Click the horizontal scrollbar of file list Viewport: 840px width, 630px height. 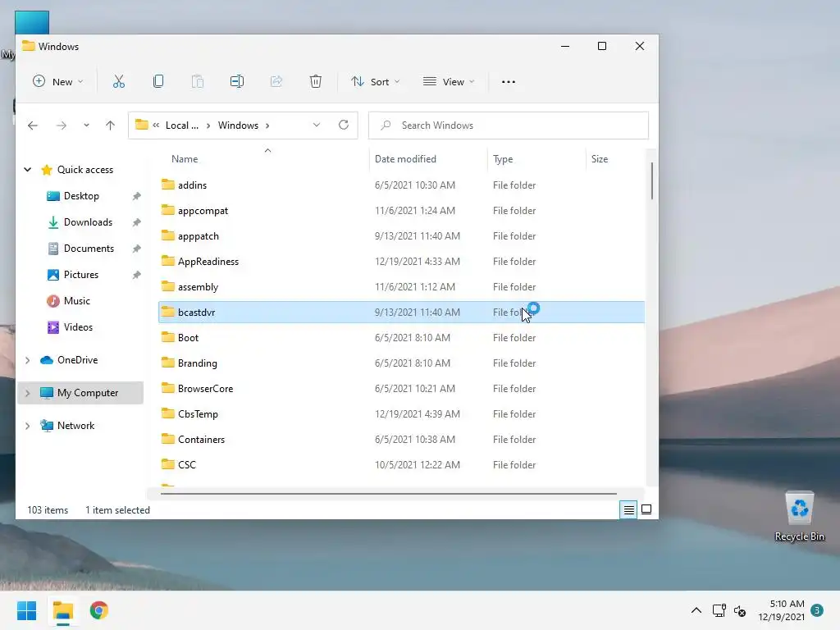click(388, 493)
